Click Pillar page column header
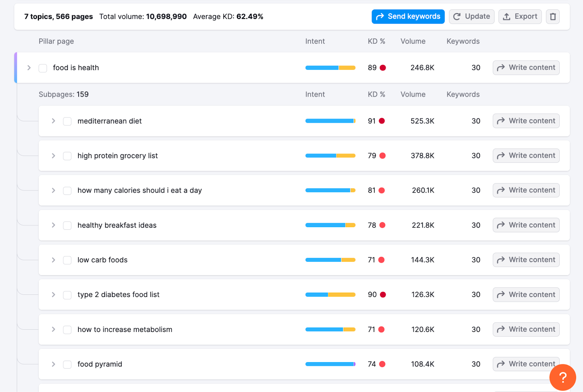The height and width of the screenshot is (392, 583). click(56, 41)
